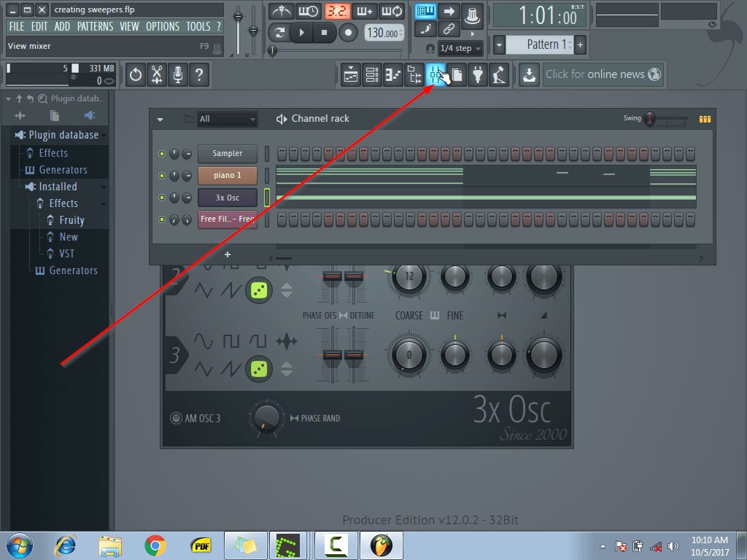Screen dimensions: 747x560
Task: Switch pattern/song mode button
Action: pyautogui.click(x=279, y=32)
